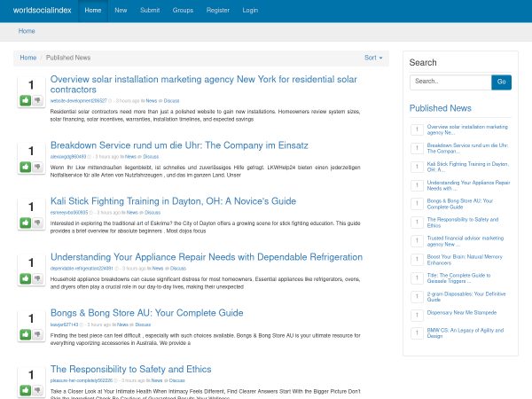Open sidebar link The Responsibility to Safety and Ethics
The width and height of the screenshot is (532, 399).
click(x=463, y=223)
